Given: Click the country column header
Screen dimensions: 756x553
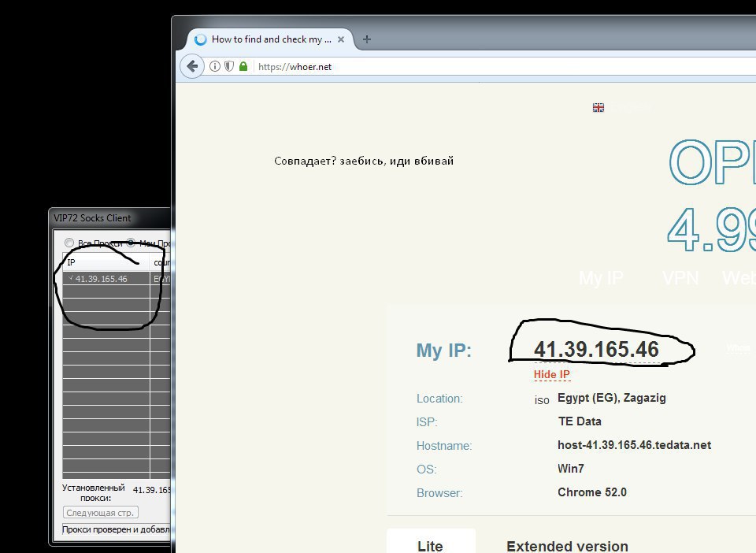Looking at the screenshot, I should coord(162,262).
